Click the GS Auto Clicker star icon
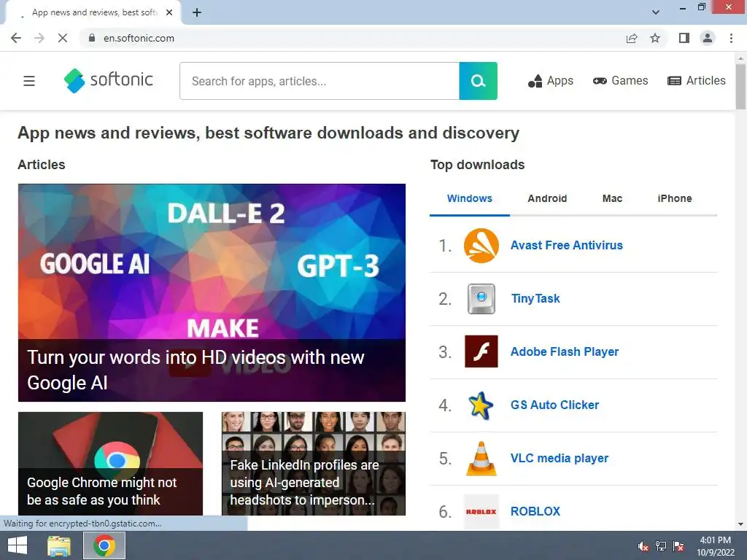 [481, 405]
